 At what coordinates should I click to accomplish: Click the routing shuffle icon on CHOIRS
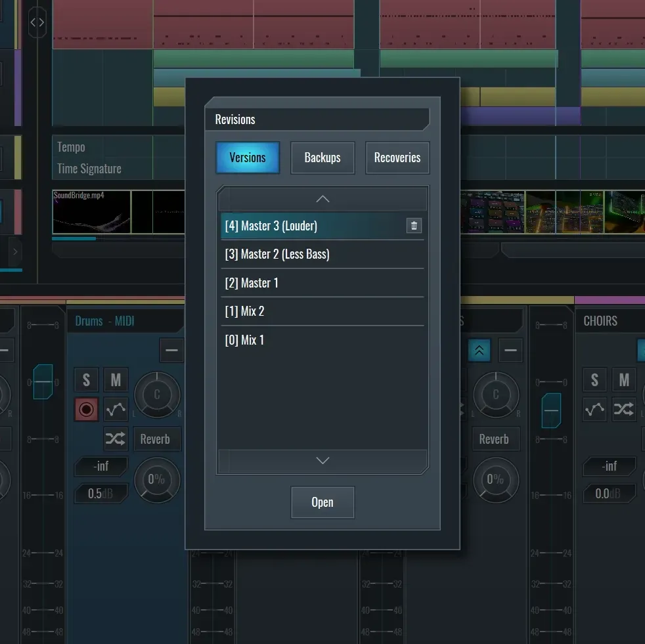(623, 410)
